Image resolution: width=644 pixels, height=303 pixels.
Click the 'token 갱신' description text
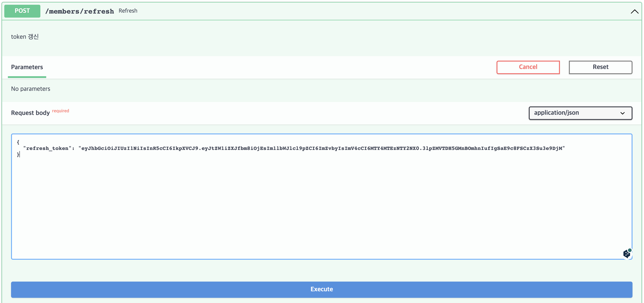click(25, 37)
